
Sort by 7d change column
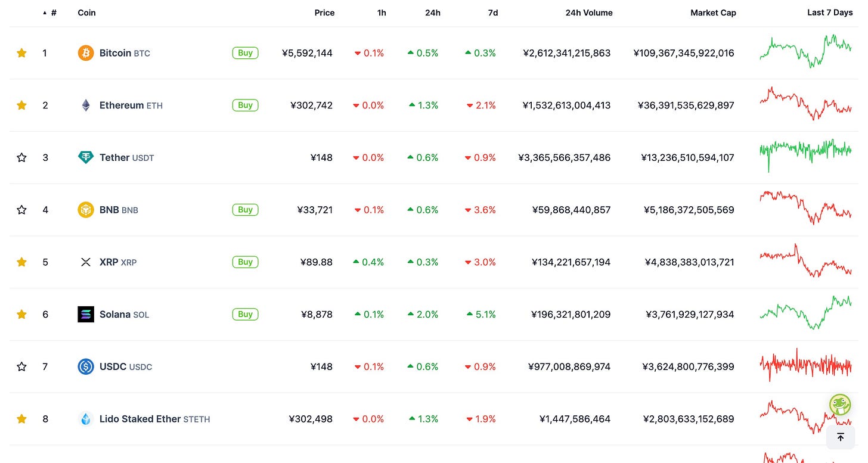[493, 13]
